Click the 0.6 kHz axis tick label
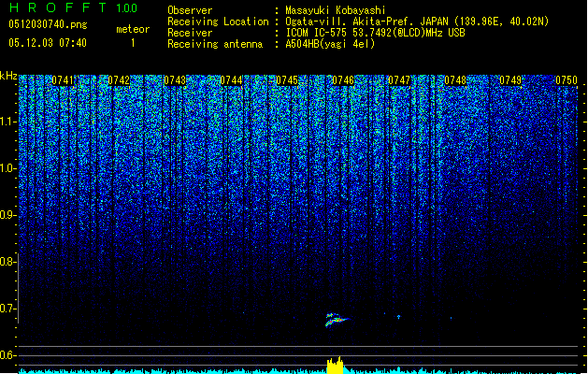Image resolution: width=588 pixels, height=374 pixels. point(7,355)
